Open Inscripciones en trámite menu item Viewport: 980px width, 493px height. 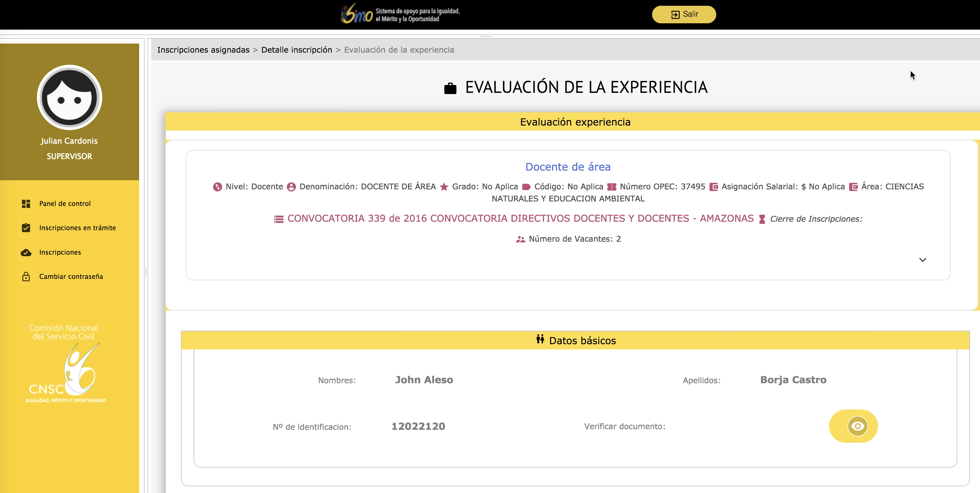tap(77, 228)
